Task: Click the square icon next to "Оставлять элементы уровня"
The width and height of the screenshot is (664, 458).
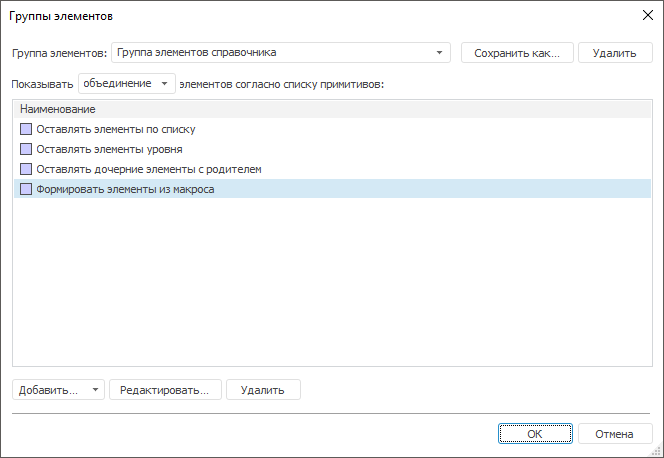Action: tap(26, 149)
